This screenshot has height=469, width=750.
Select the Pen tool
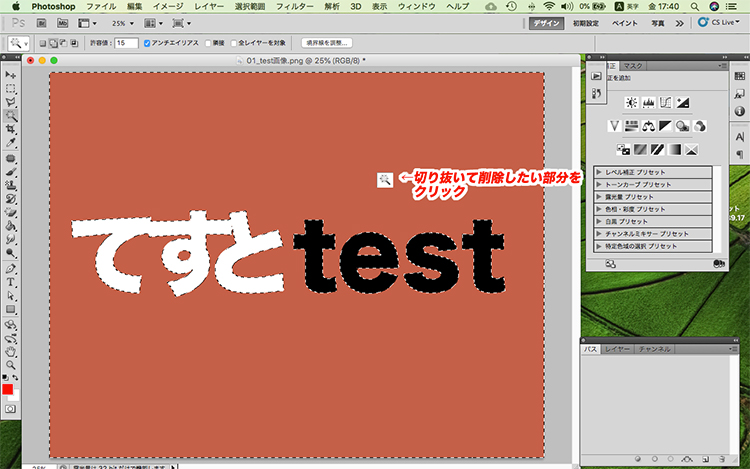11,269
